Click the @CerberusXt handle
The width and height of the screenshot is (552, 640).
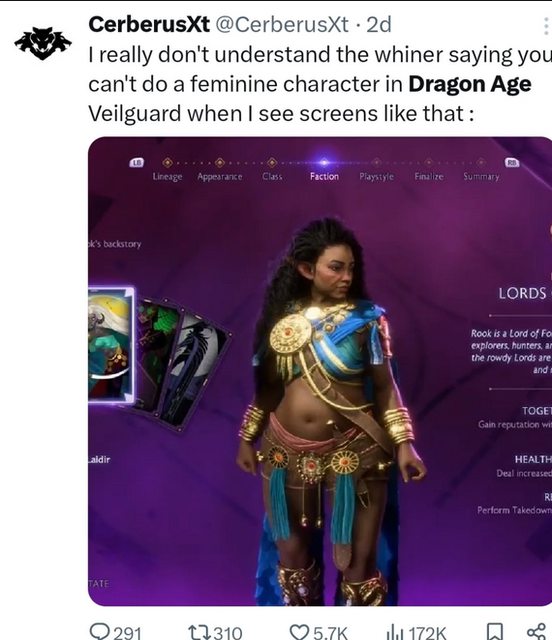pos(282,24)
